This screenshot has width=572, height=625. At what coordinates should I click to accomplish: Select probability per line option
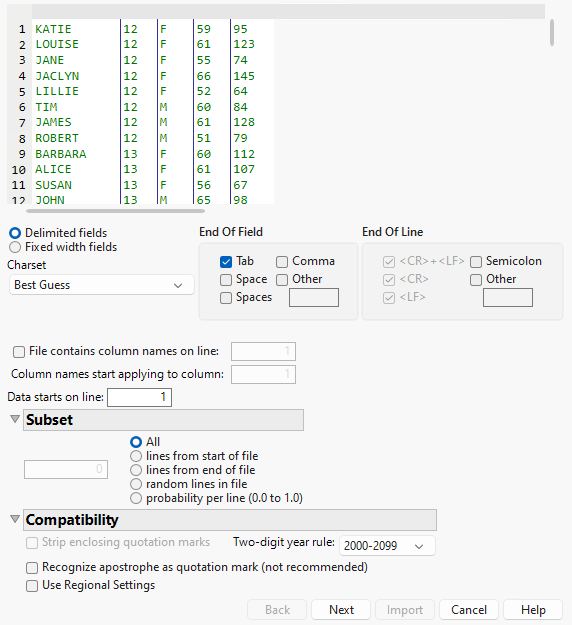click(x=136, y=498)
